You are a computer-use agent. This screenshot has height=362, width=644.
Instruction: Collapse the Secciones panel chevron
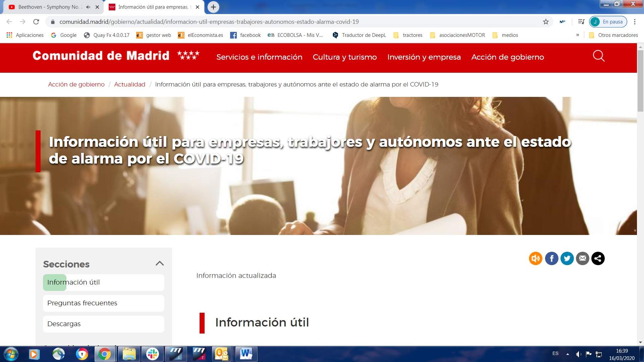(160, 263)
